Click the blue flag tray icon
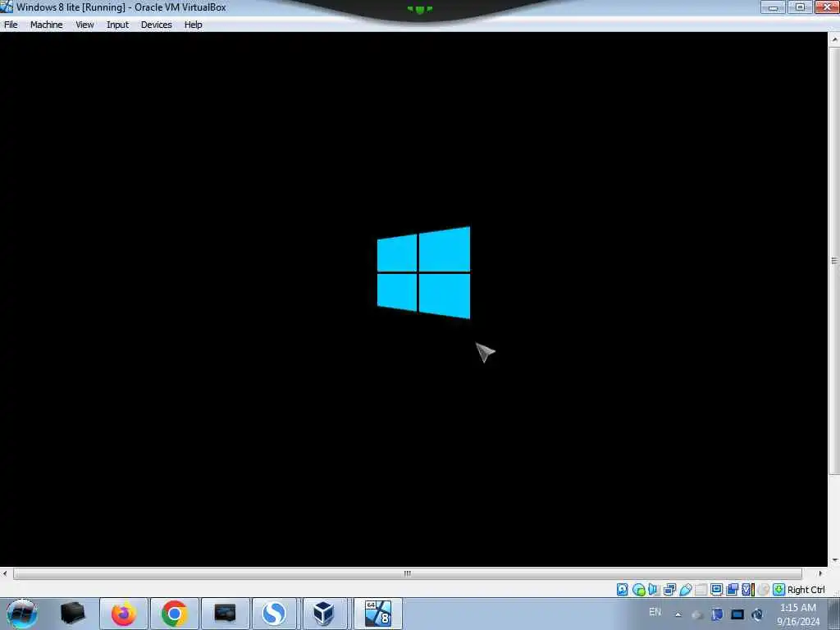 coord(717,614)
